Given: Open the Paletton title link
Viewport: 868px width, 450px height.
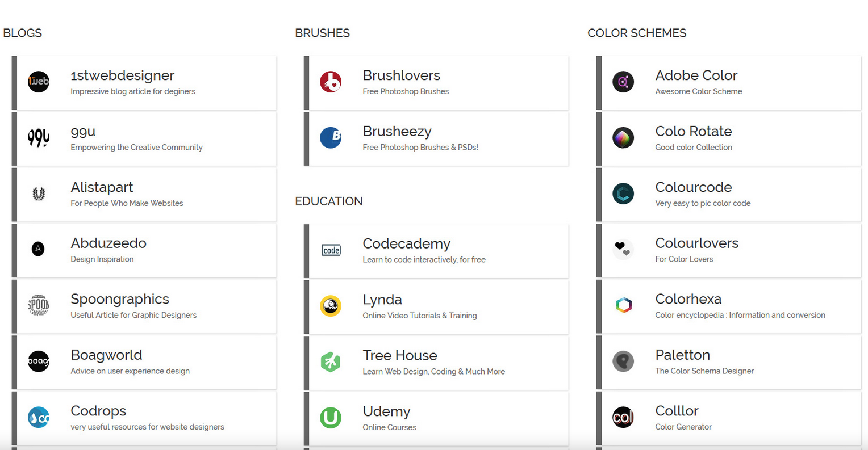Looking at the screenshot, I should tap(683, 355).
